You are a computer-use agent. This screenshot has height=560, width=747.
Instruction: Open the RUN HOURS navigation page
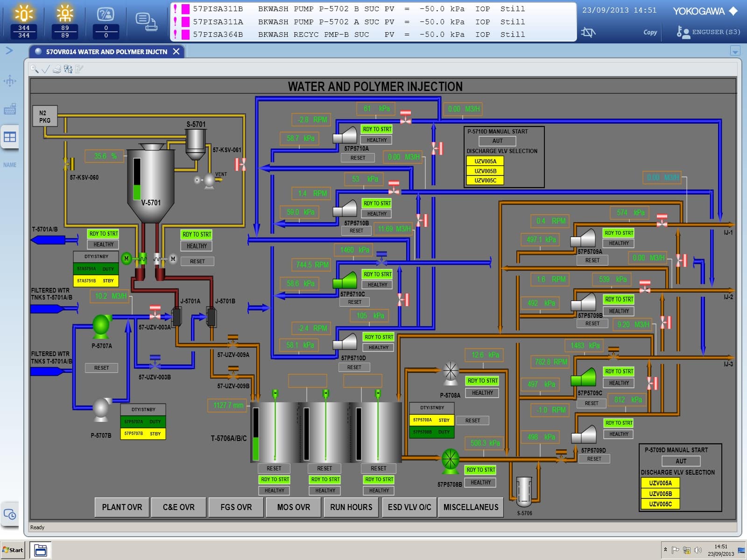pos(351,507)
